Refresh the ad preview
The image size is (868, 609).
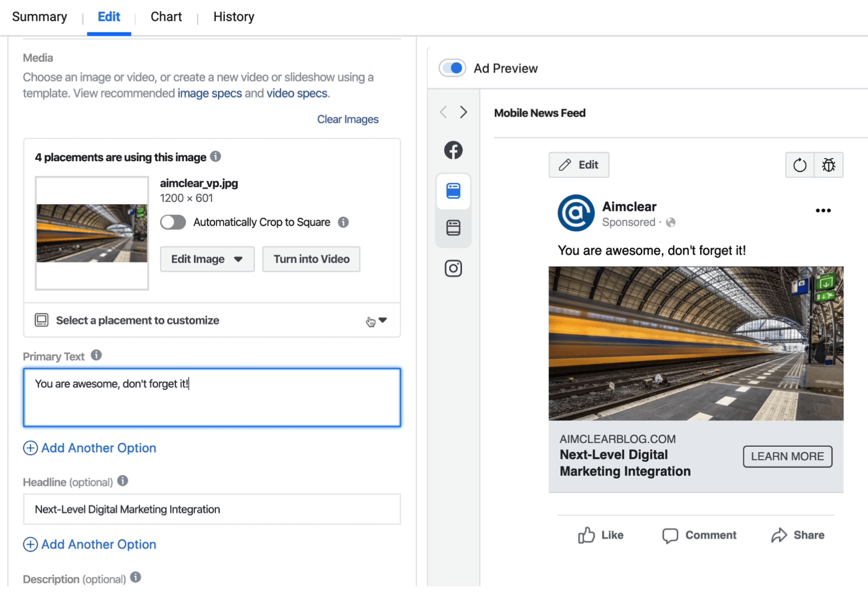point(800,165)
